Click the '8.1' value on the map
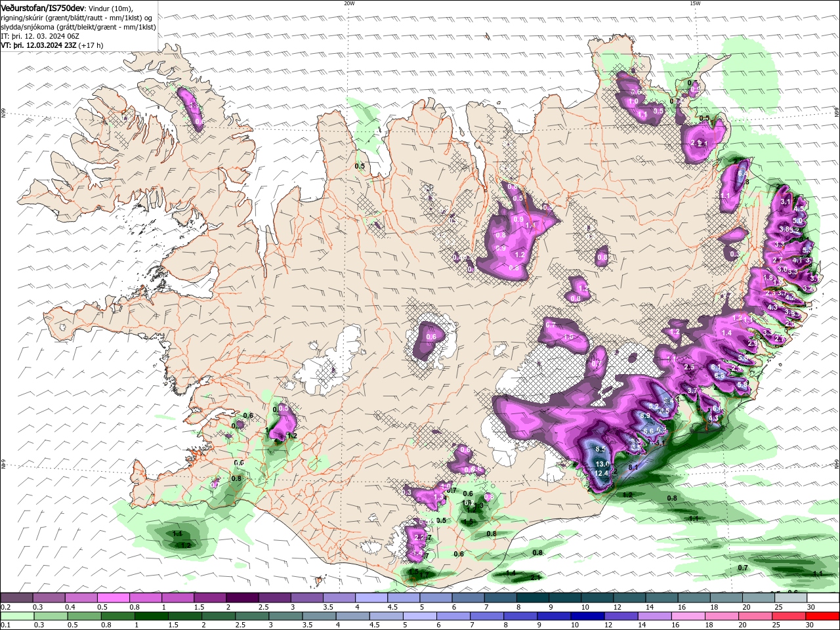The image size is (840, 630). [633, 467]
